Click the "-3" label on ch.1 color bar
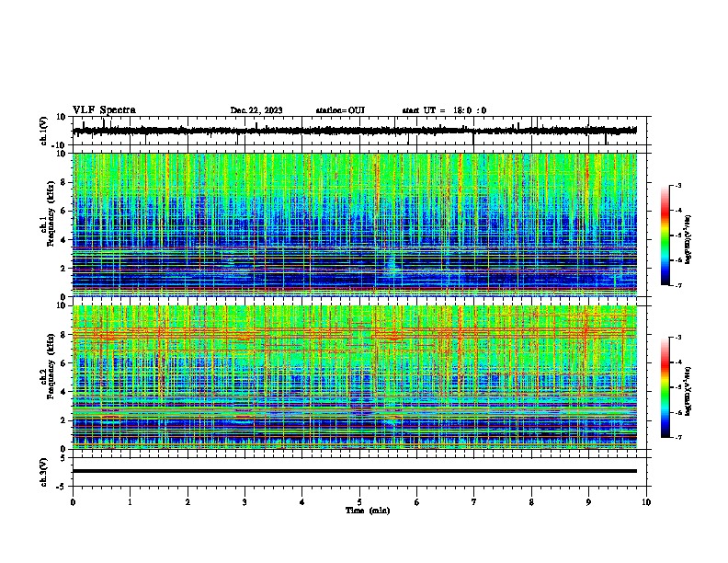Viewport: 728px width, 563px height. click(x=678, y=185)
